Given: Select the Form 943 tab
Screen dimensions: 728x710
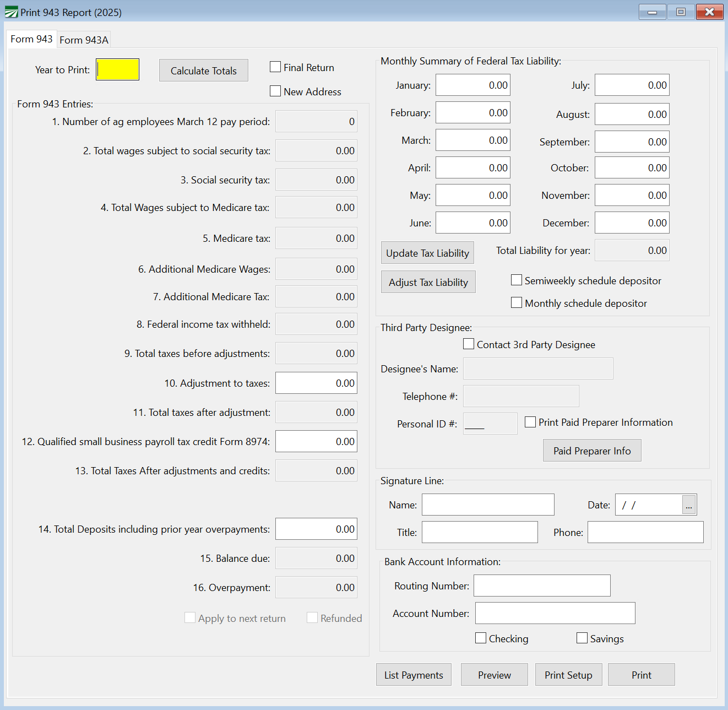Looking at the screenshot, I should [x=31, y=39].
